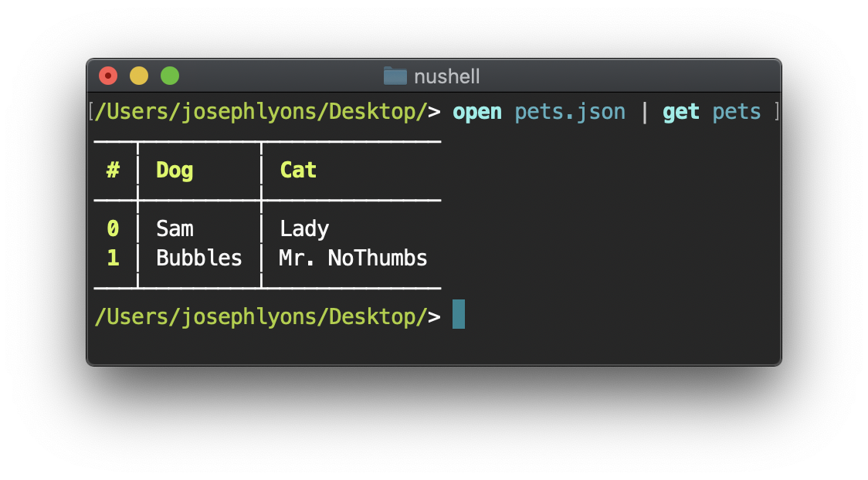Image resolution: width=868 pixels, height=480 pixels.
Task: Click the blue folder icon in titlebar
Action: (x=395, y=76)
